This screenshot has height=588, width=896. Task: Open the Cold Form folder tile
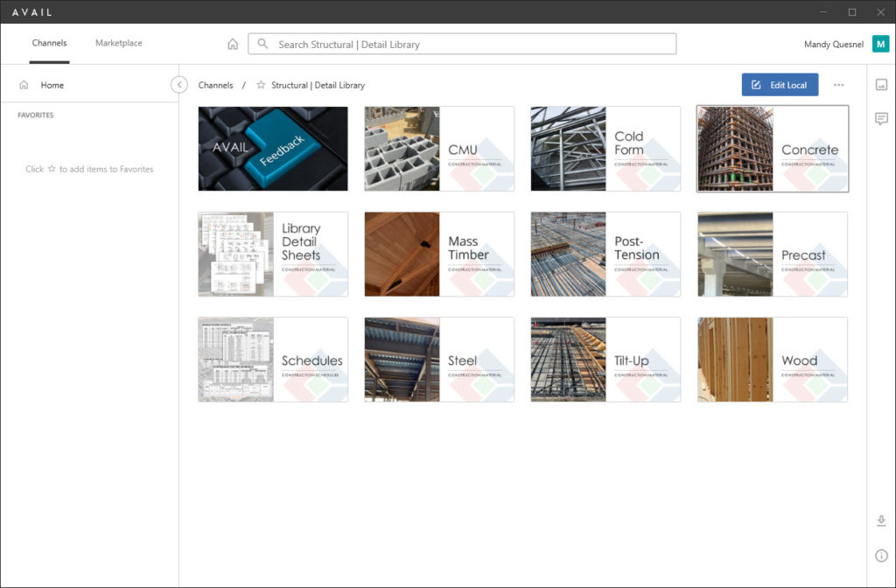coord(605,149)
